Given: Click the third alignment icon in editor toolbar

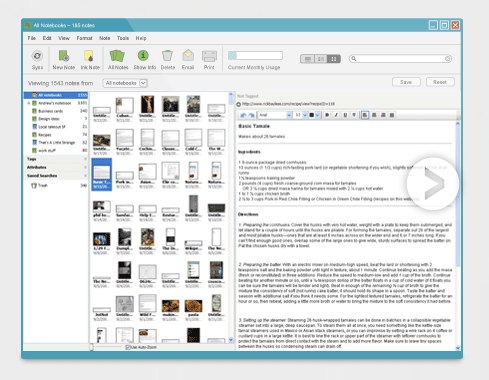Looking at the screenshot, I should click(383, 115).
